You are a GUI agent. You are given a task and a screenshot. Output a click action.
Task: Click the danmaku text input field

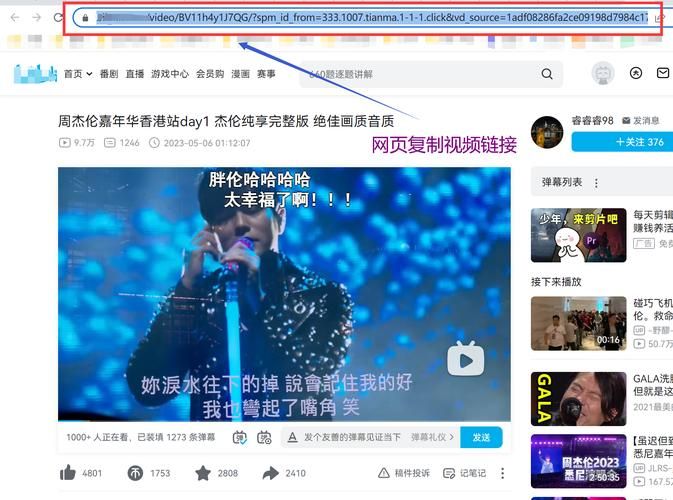(x=352, y=437)
